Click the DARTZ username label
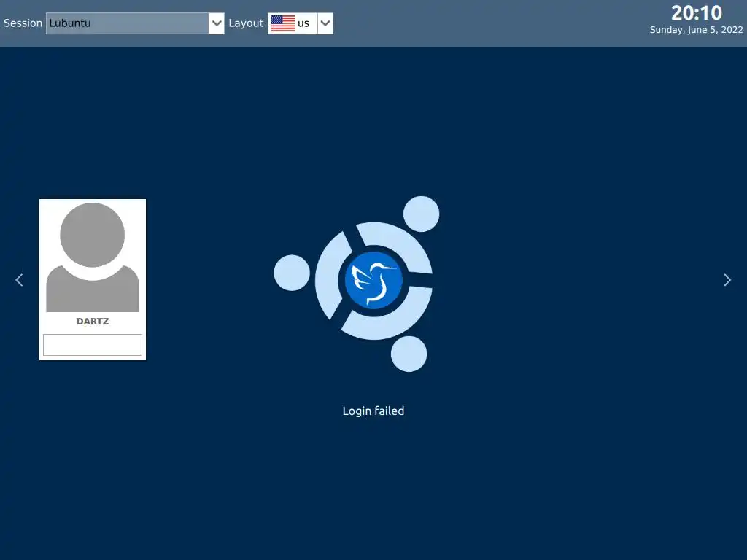The height and width of the screenshot is (560, 747). pyautogui.click(x=93, y=322)
